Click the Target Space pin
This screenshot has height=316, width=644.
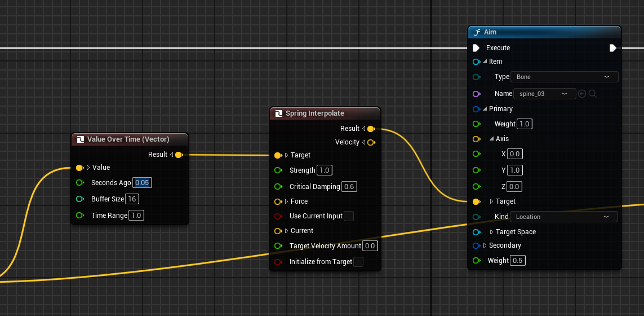point(477,232)
